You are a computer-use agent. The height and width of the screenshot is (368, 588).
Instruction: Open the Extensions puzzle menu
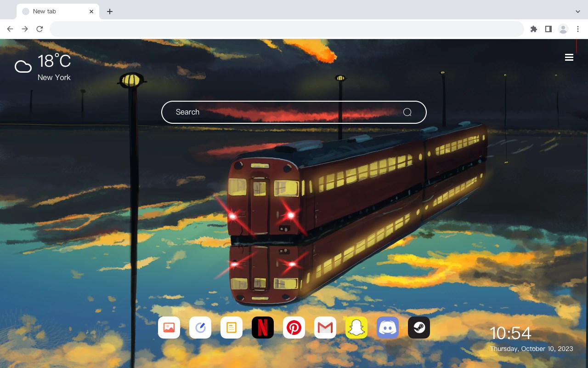click(534, 29)
